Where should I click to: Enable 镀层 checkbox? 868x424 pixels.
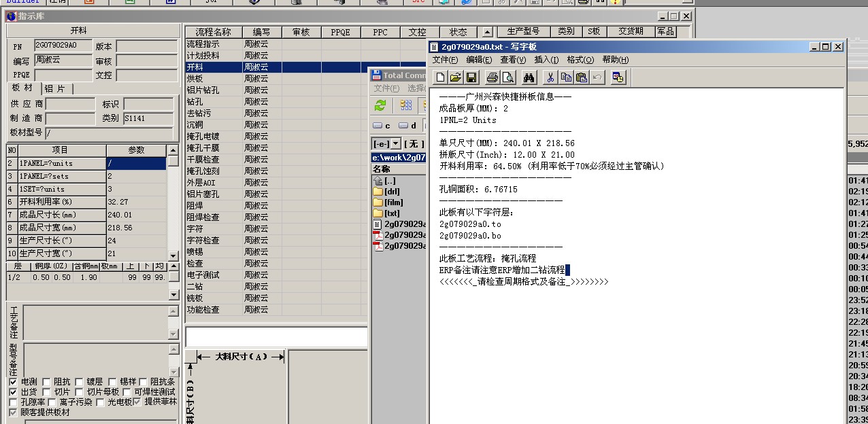click(80, 382)
